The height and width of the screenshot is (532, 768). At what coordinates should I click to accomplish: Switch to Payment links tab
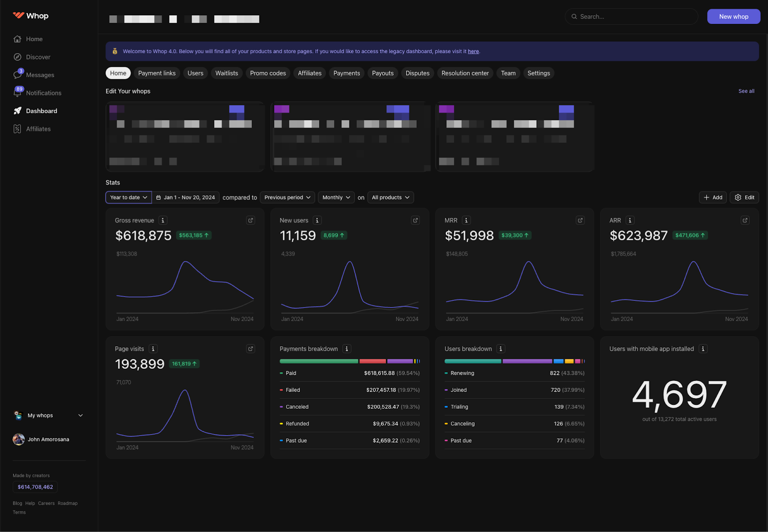coord(157,73)
